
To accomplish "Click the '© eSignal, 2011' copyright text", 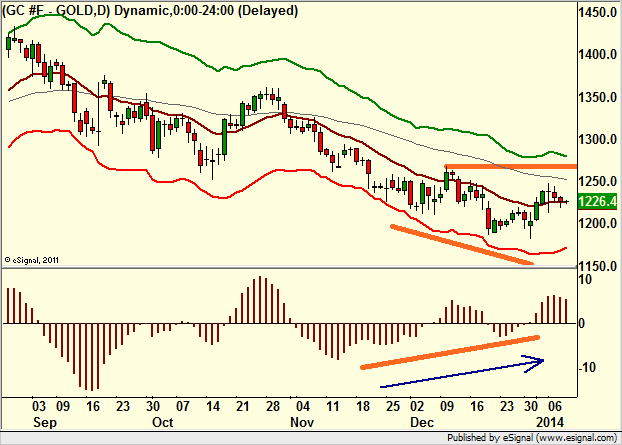I will coord(31,261).
